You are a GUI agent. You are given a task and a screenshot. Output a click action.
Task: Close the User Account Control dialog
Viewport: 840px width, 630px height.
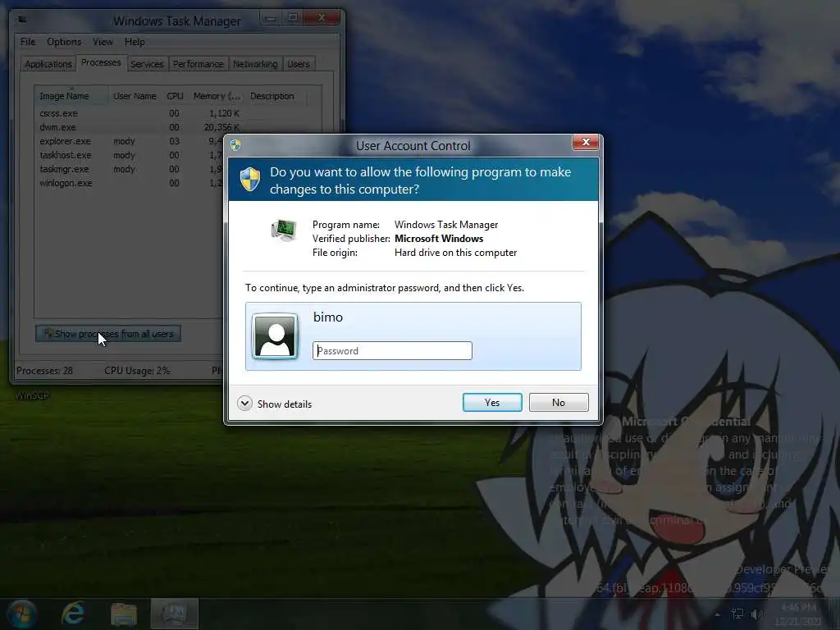click(585, 142)
